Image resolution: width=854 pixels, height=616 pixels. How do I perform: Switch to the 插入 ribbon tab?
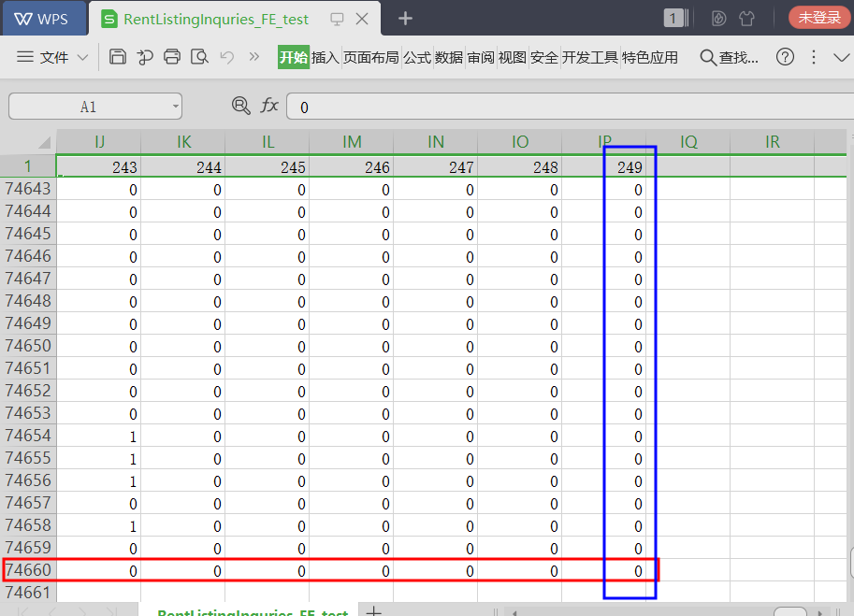coord(326,57)
